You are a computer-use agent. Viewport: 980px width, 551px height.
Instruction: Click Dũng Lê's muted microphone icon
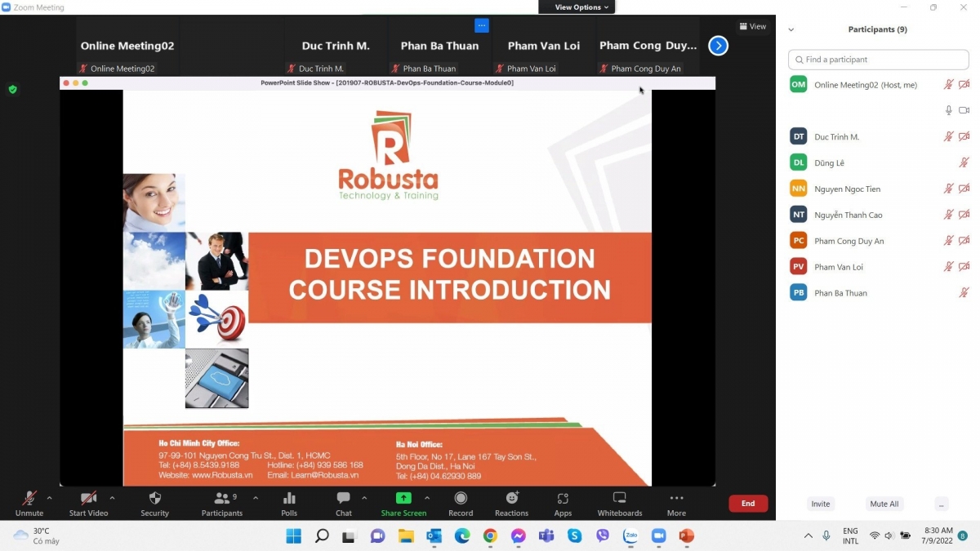964,163
